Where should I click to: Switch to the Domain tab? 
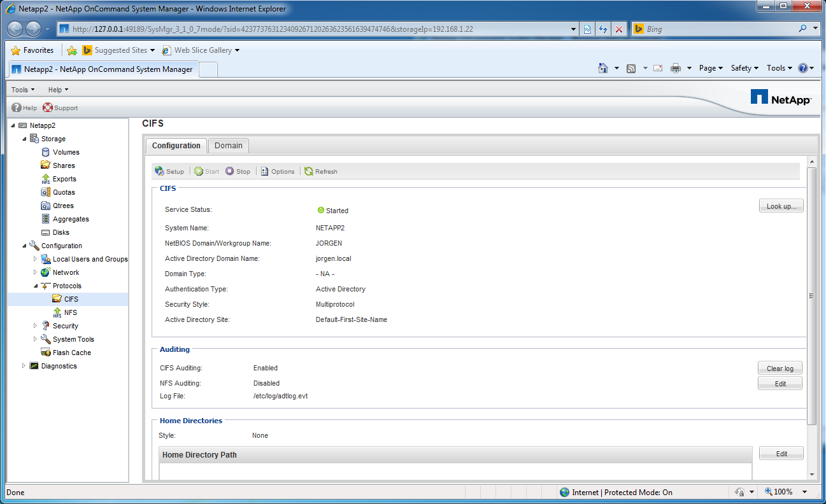tap(228, 146)
